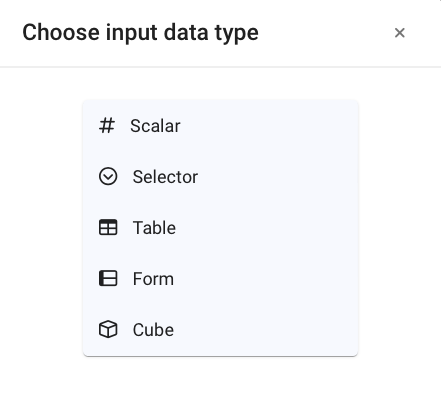Pick the Table data type option
Image resolution: width=441 pixels, height=410 pixels.
pos(220,228)
